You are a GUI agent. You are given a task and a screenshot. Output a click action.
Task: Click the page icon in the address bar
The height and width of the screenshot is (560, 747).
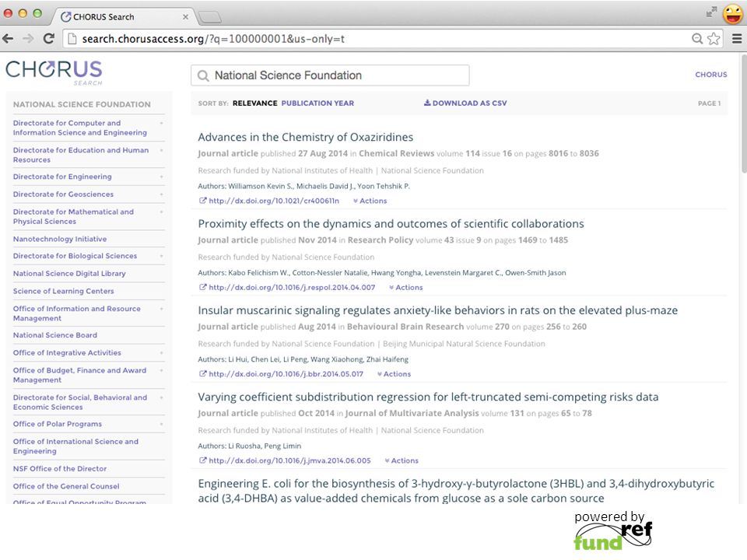coord(72,39)
